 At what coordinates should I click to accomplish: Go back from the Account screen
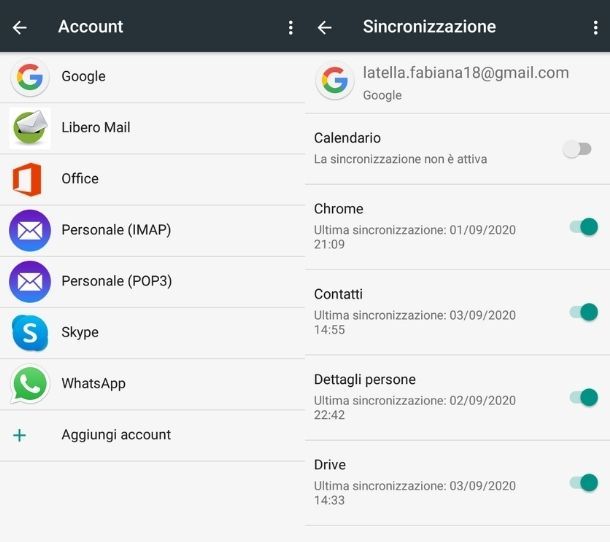tap(19, 27)
